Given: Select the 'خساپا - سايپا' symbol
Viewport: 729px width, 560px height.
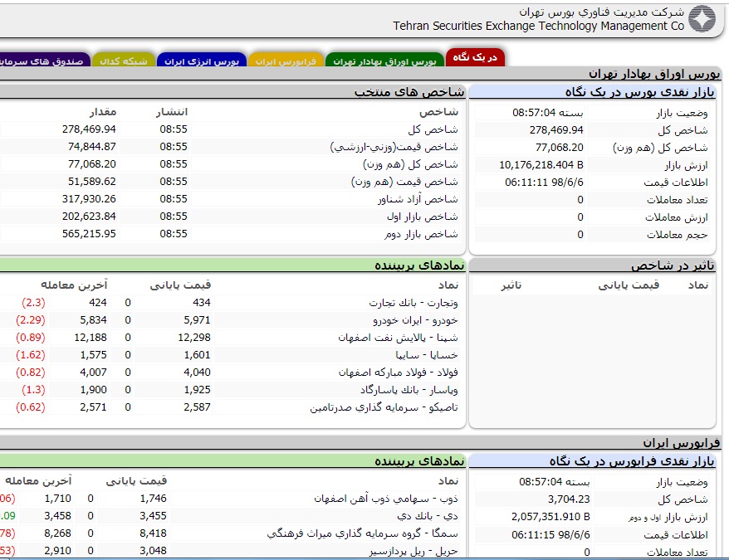Looking at the screenshot, I should click(427, 355).
